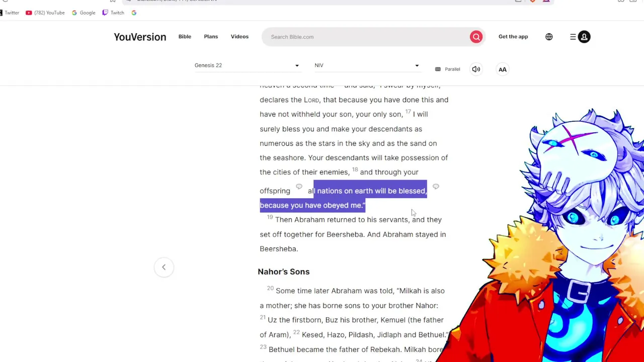
Task: Open the hamburger menu icon
Action: pos(573,37)
